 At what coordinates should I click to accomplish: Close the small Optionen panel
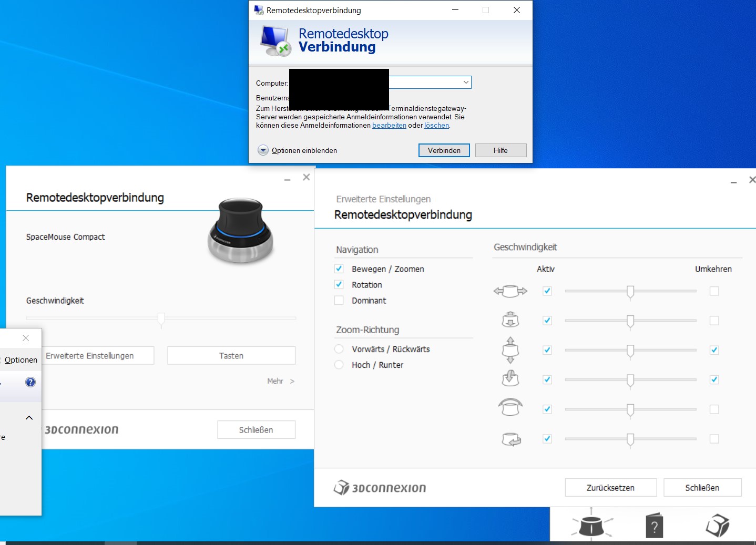tap(26, 338)
